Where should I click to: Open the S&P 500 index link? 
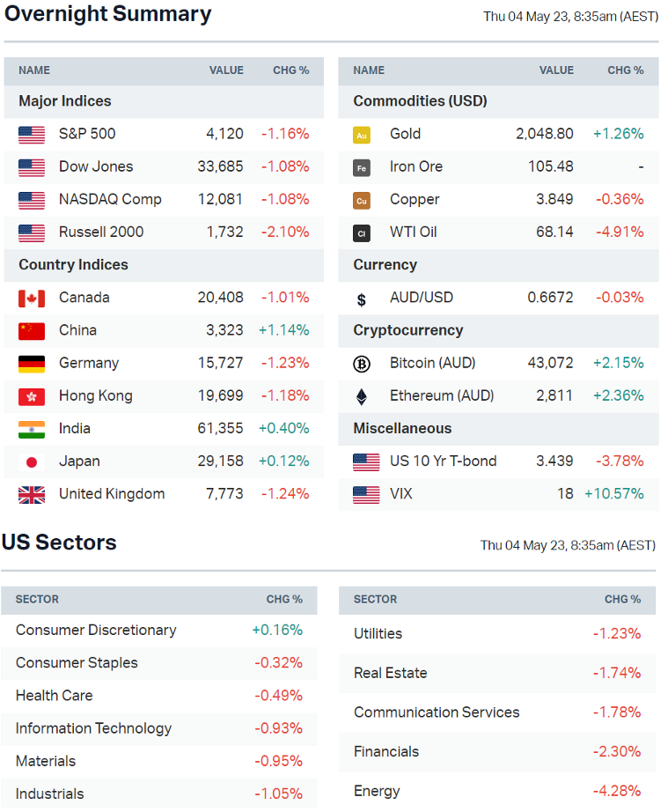pos(87,134)
